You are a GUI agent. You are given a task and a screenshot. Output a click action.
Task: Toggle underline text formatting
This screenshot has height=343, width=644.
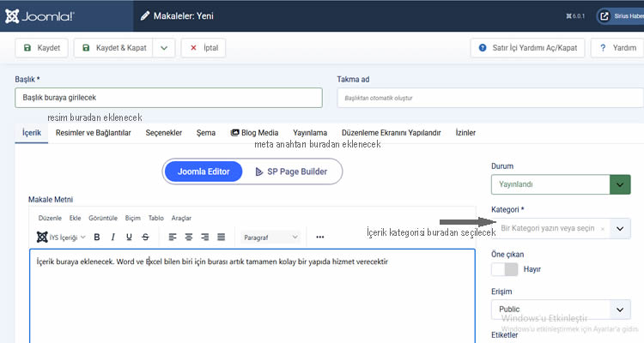click(x=129, y=237)
